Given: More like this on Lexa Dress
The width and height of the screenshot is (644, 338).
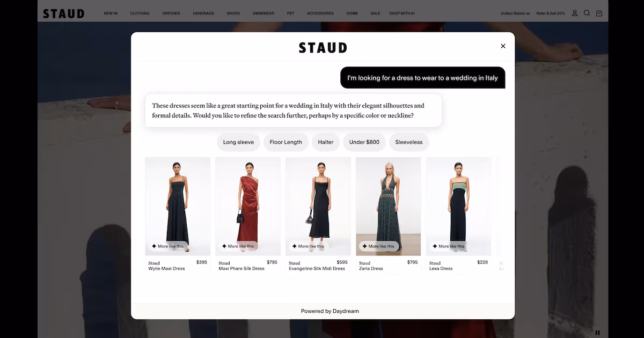Looking at the screenshot, I should point(449,246).
